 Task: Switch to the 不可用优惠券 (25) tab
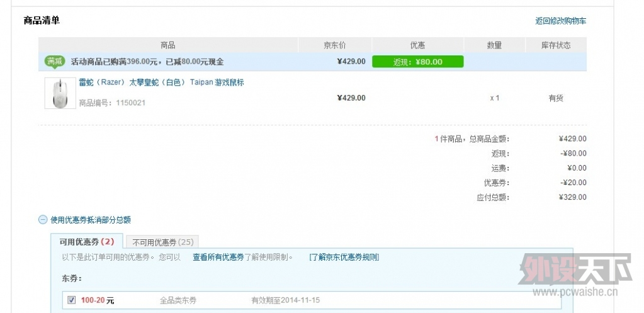click(x=162, y=242)
